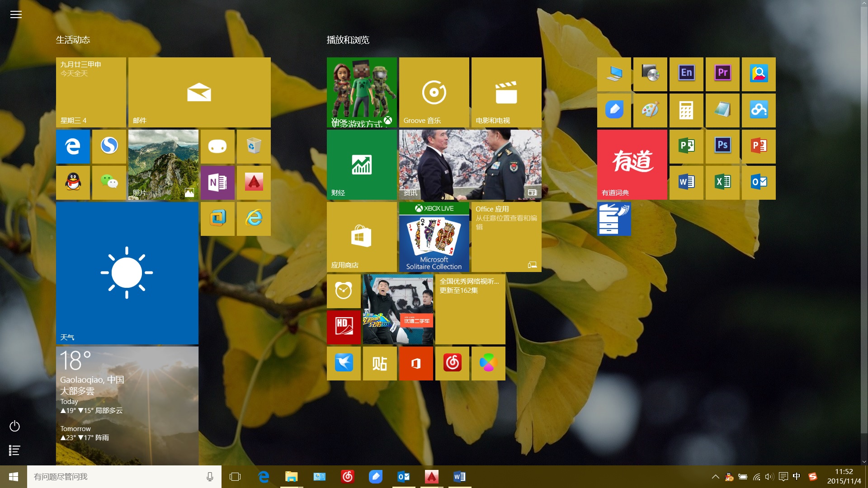Viewport: 868px width, 488px height.
Task: Open the This PC computer tile
Action: [614, 74]
